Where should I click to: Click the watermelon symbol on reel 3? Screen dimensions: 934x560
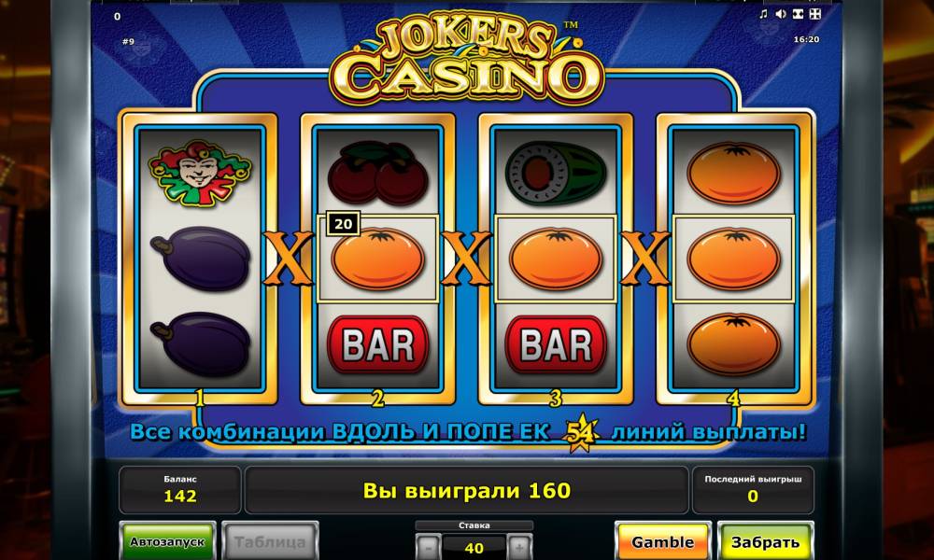555,174
